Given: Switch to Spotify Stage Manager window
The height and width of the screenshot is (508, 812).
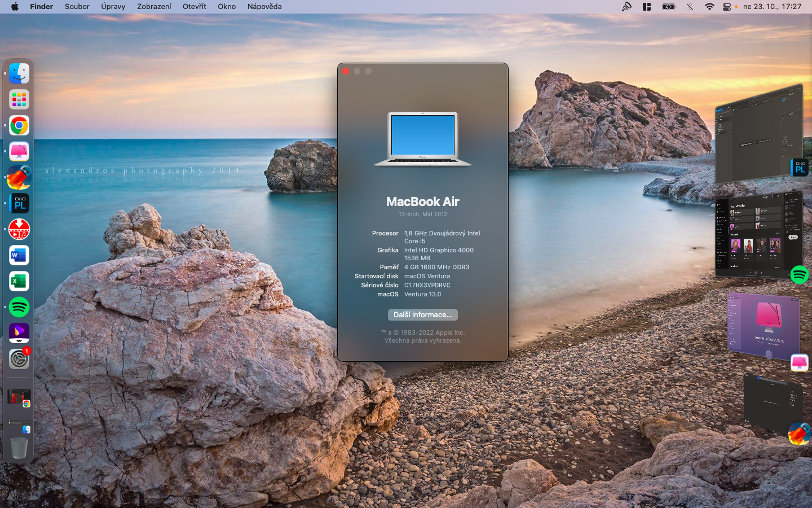Looking at the screenshot, I should click(759, 235).
